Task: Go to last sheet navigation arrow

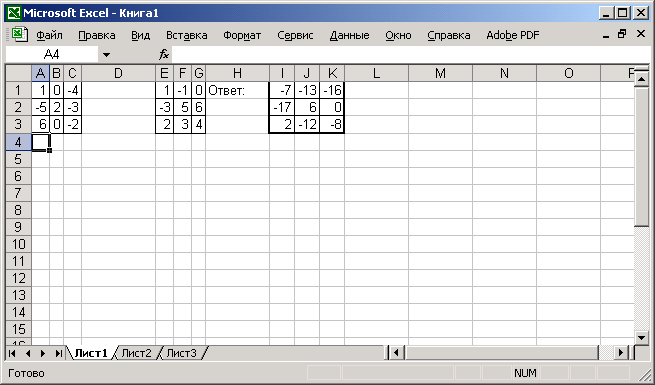Action: coord(58,353)
